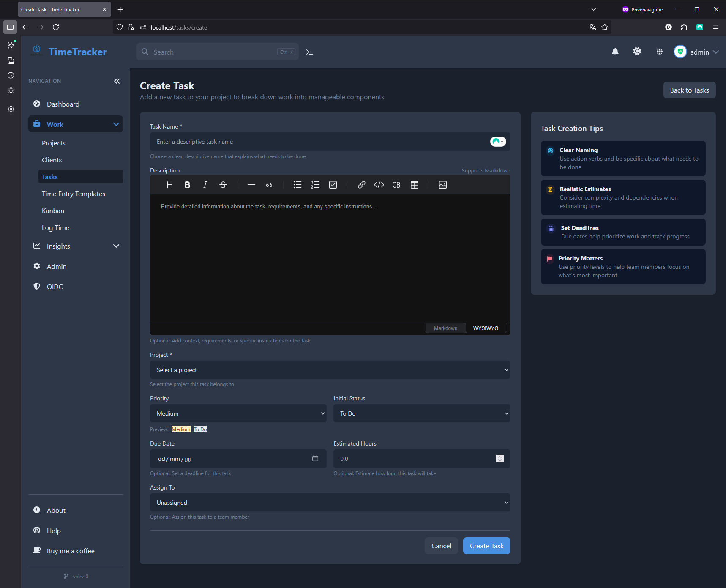Insert an image via the image icon

[442, 185]
